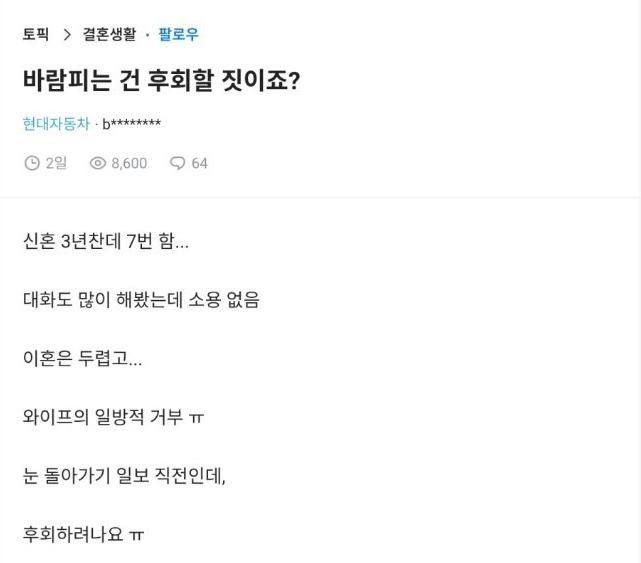Image resolution: width=641 pixels, height=563 pixels.
Task: Open the 결혼생활 topic category
Action: point(109,35)
